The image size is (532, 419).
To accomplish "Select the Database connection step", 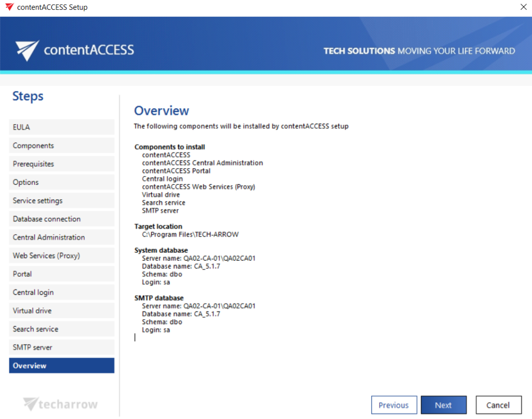I will click(61, 219).
